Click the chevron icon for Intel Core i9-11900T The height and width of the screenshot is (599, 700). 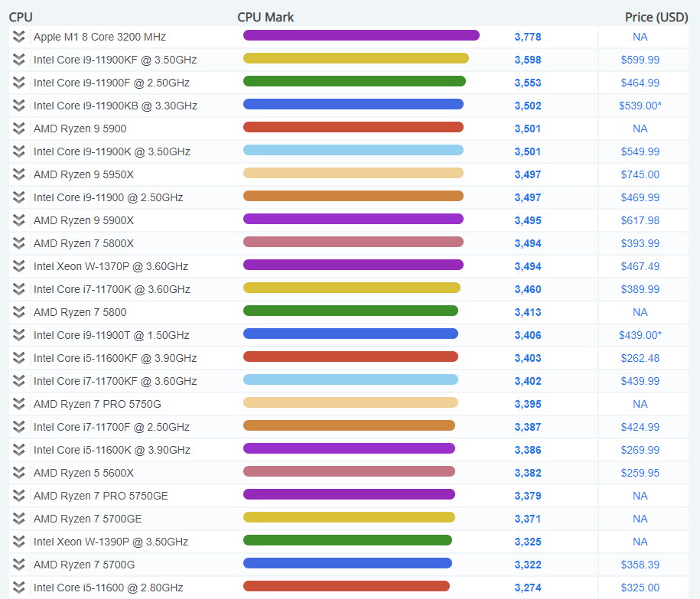pos(19,335)
